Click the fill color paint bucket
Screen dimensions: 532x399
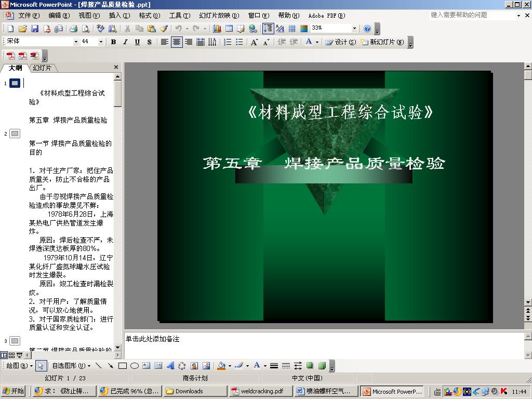(221, 366)
